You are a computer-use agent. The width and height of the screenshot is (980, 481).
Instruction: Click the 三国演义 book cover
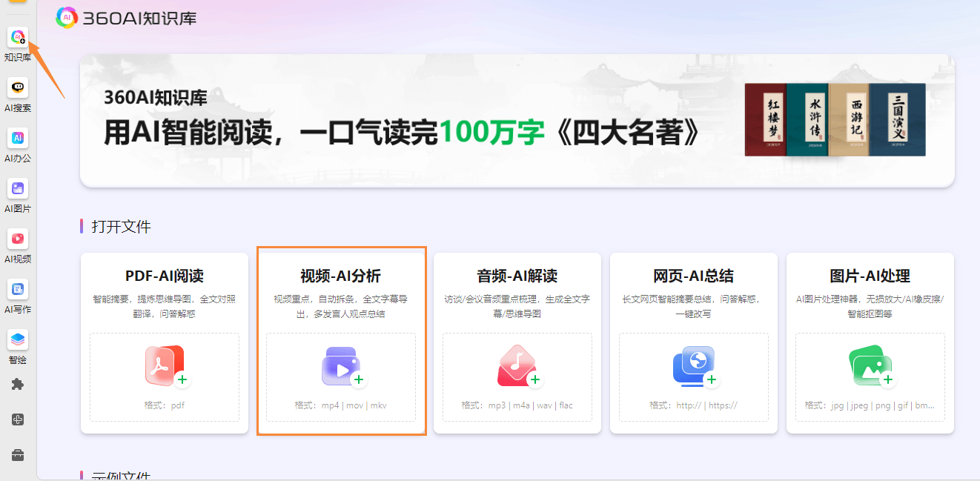[x=898, y=119]
